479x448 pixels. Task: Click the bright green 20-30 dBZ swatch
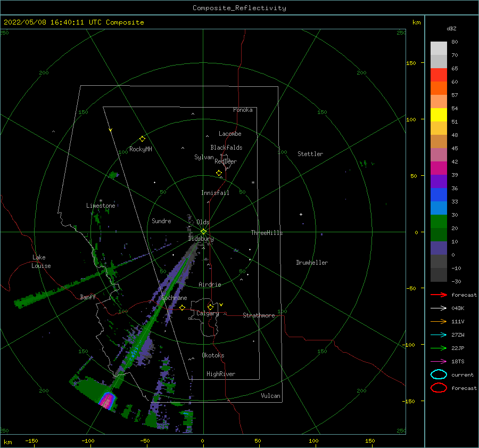439,221
